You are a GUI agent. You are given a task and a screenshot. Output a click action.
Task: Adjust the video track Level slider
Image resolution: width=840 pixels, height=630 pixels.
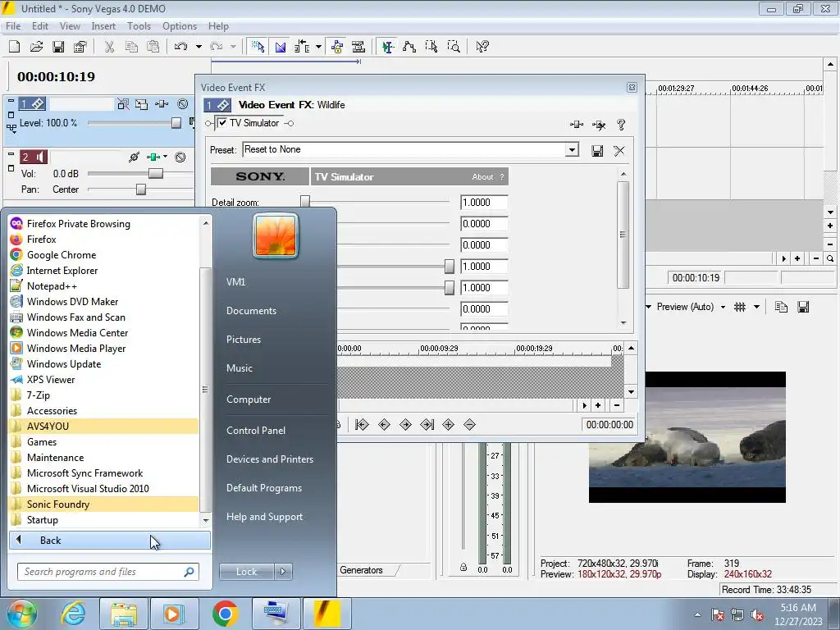[x=176, y=123]
